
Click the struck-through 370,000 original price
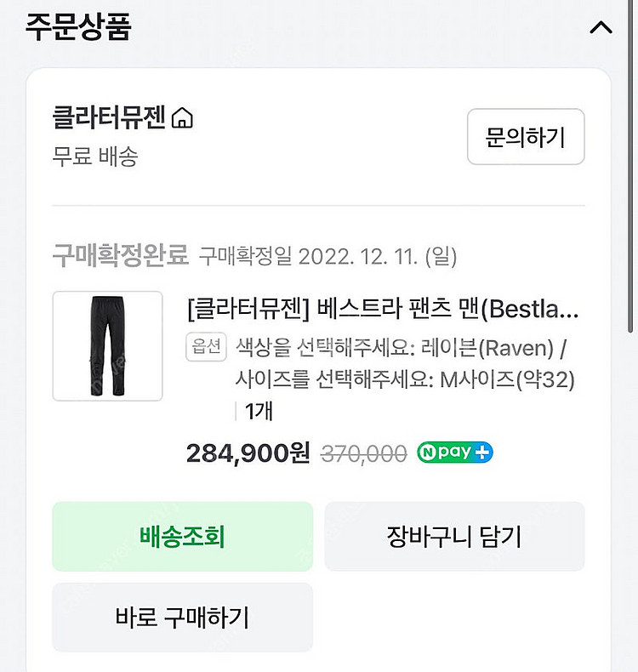coord(363,454)
